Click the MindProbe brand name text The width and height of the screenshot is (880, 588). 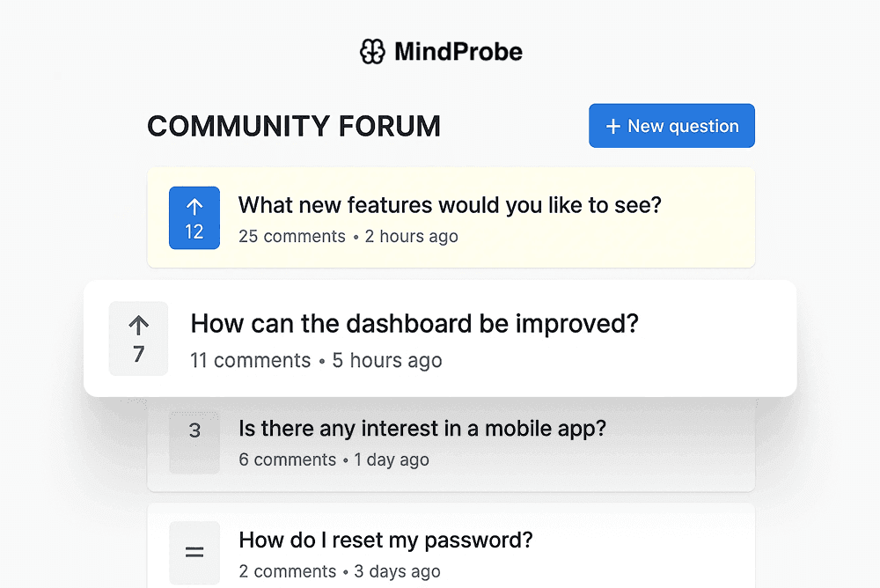458,52
